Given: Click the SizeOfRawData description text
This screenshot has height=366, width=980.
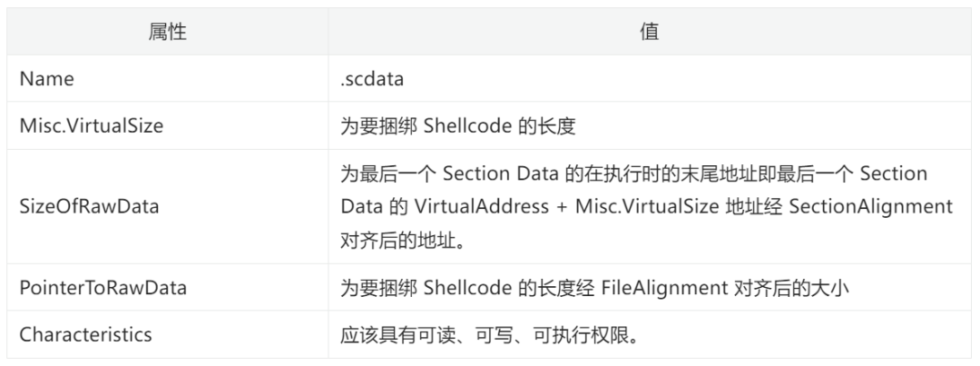Looking at the screenshot, I should click(646, 206).
